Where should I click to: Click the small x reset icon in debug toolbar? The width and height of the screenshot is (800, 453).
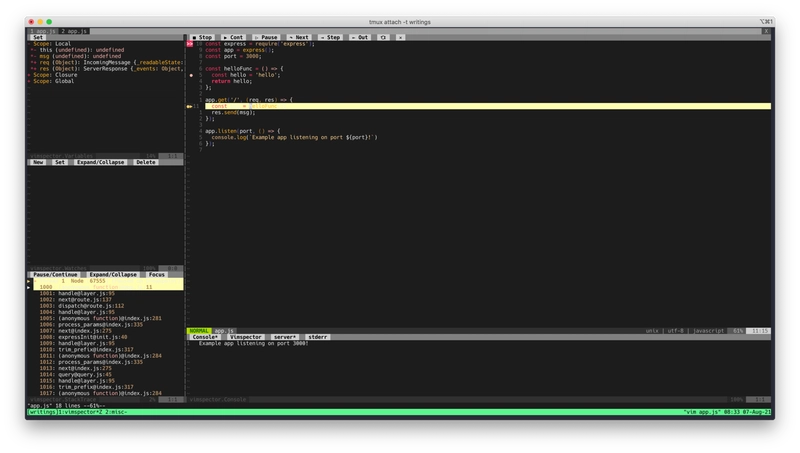pos(401,37)
